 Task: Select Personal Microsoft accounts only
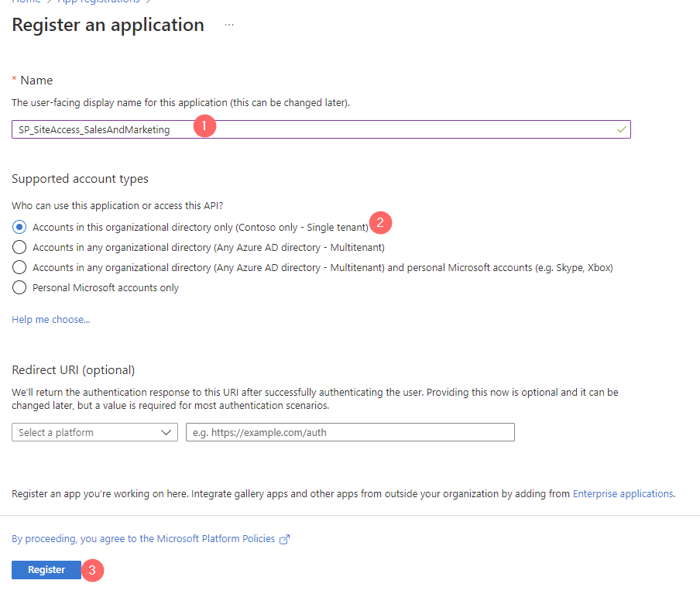[x=20, y=287]
